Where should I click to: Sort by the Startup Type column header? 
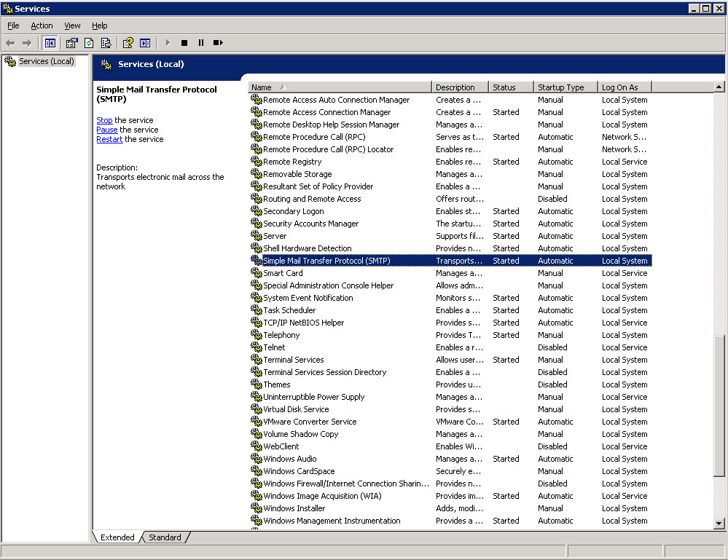tap(565, 87)
